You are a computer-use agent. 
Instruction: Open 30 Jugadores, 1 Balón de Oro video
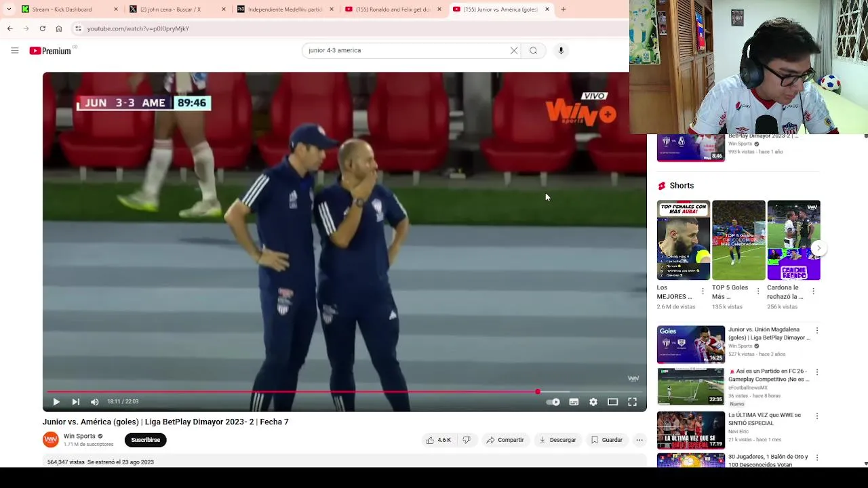click(768, 461)
